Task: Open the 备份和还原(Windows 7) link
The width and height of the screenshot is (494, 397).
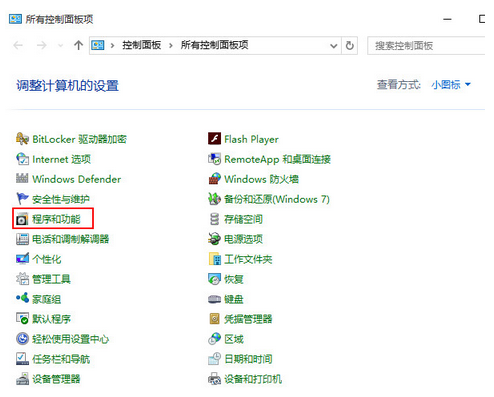Action: [277, 199]
